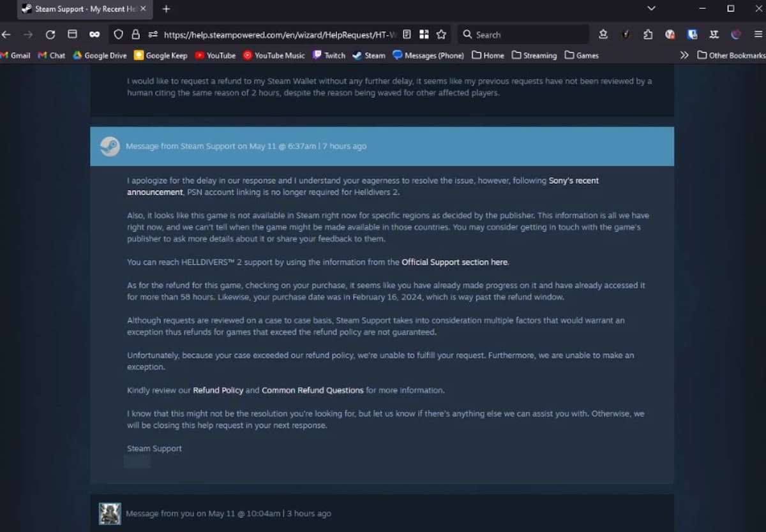
Task: Open the sidebar panel icon beside reload
Action: [72, 34]
